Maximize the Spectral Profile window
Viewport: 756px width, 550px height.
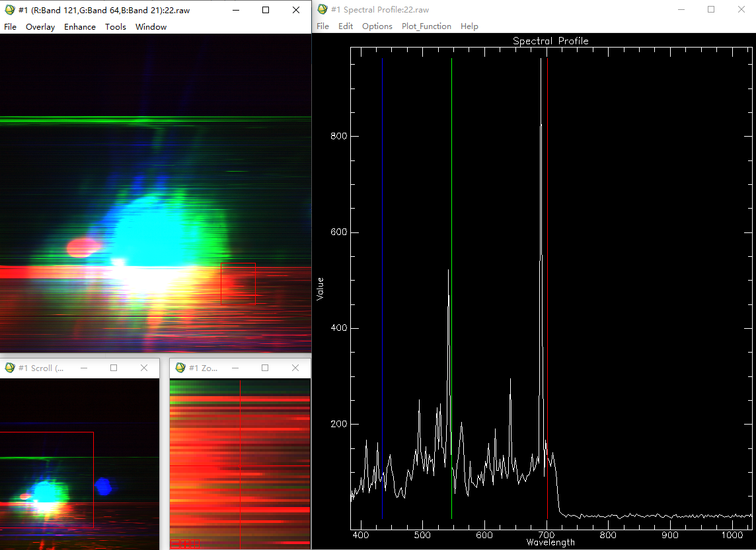click(711, 9)
